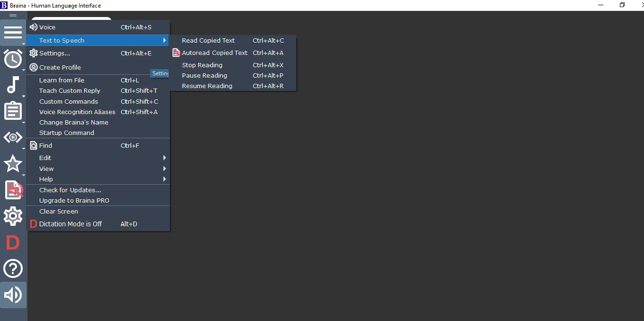Select Resume Reading
Screen dimensions: 644x321
233,86
